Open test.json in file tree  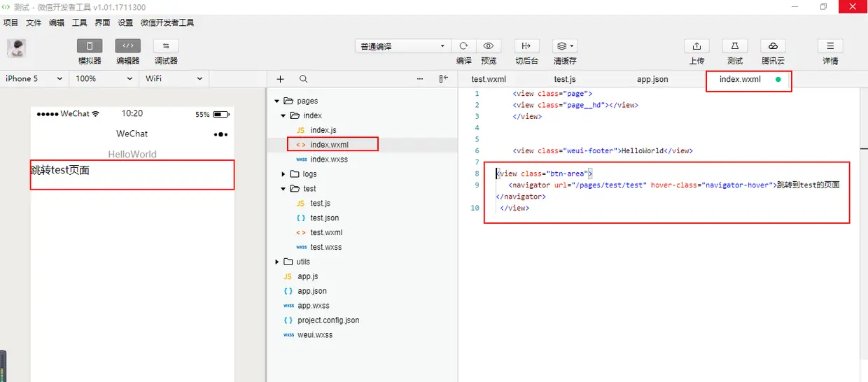click(x=325, y=218)
